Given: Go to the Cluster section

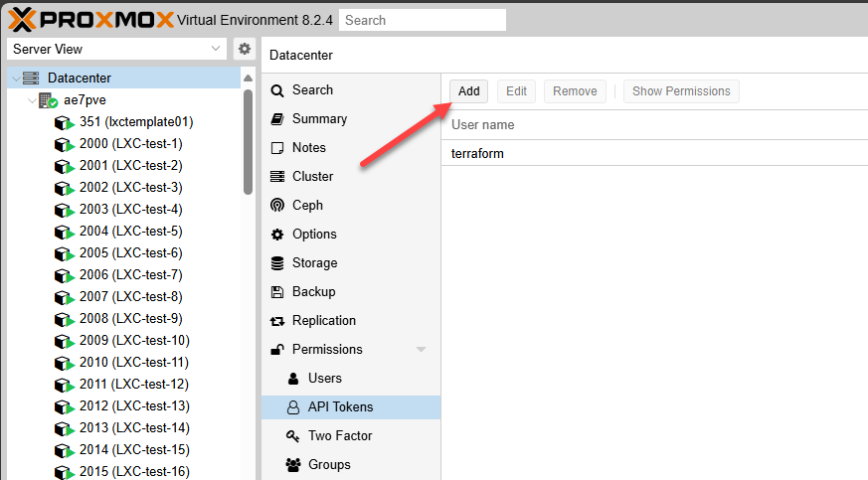Looking at the screenshot, I should tap(312, 177).
